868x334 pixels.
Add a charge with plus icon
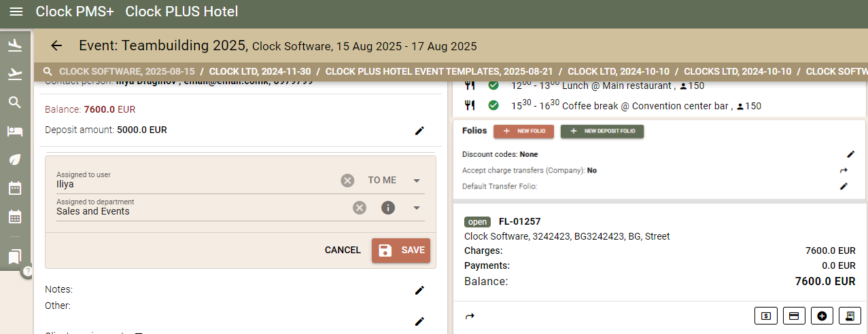[822, 316]
